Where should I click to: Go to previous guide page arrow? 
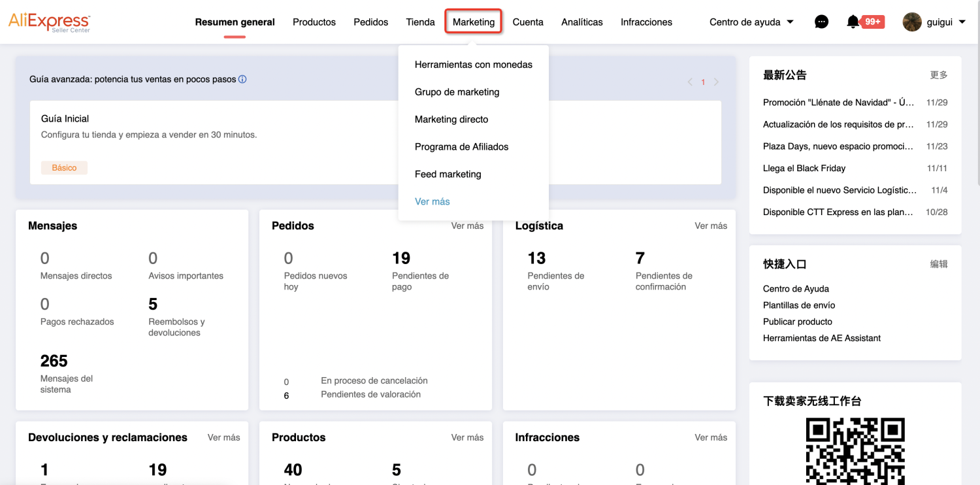(x=690, y=82)
